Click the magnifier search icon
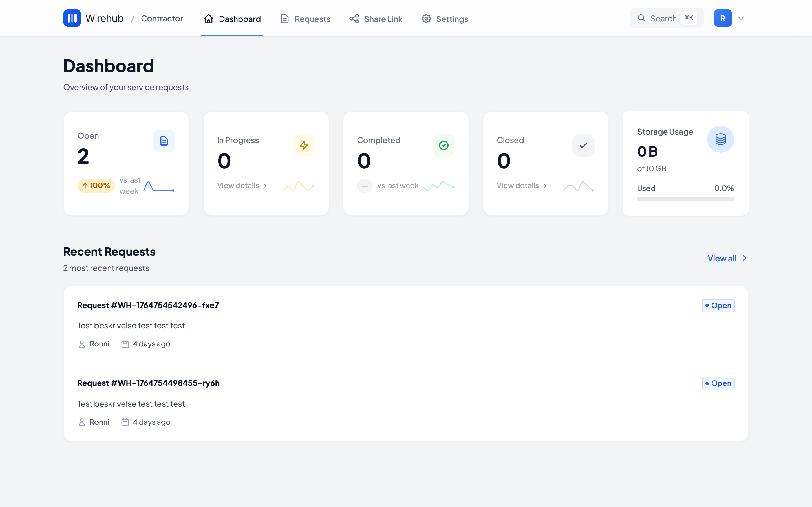Image resolution: width=812 pixels, height=507 pixels. tap(641, 18)
